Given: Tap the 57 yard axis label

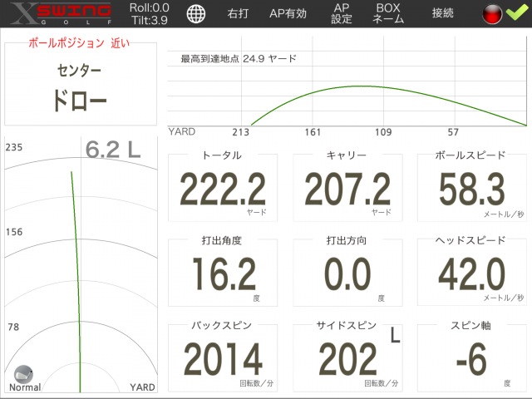Looking at the screenshot, I should click(453, 132).
